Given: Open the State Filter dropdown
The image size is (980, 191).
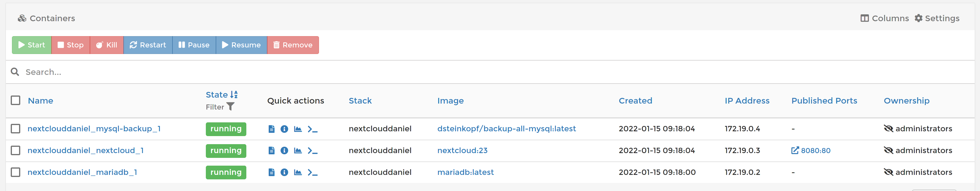Looking at the screenshot, I should pos(220,107).
